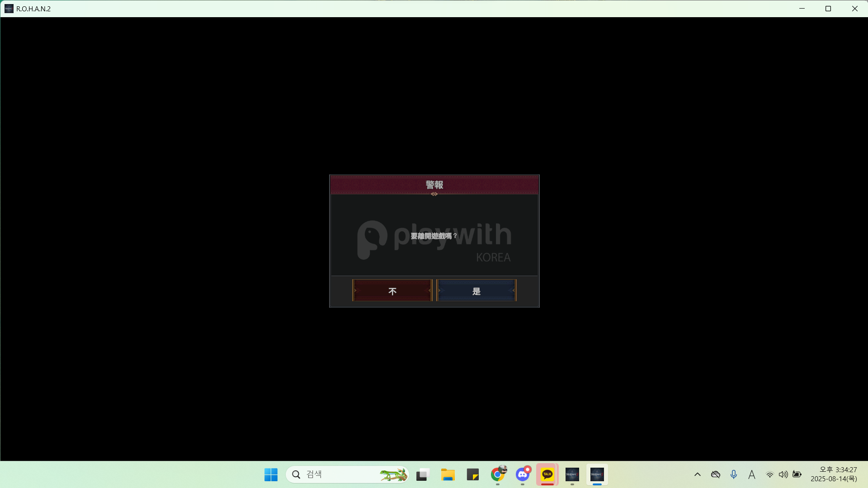Open the Wi-Fi network tray icon
Image resolution: width=868 pixels, height=488 pixels.
point(769,474)
